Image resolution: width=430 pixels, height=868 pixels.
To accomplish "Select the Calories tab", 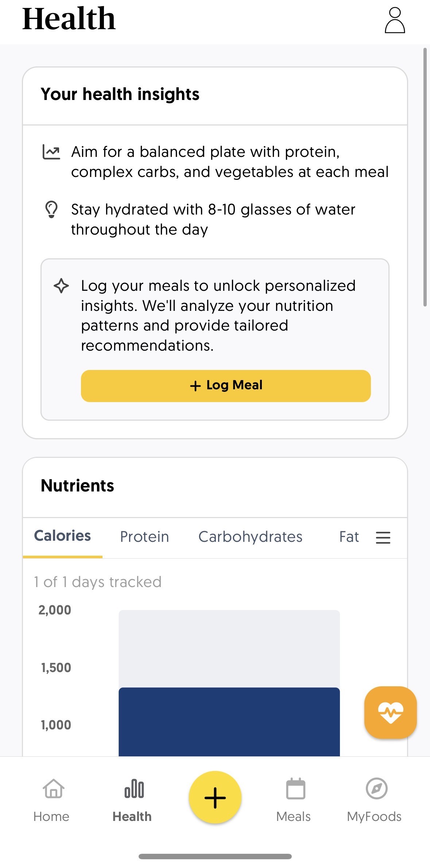I will coord(62,536).
